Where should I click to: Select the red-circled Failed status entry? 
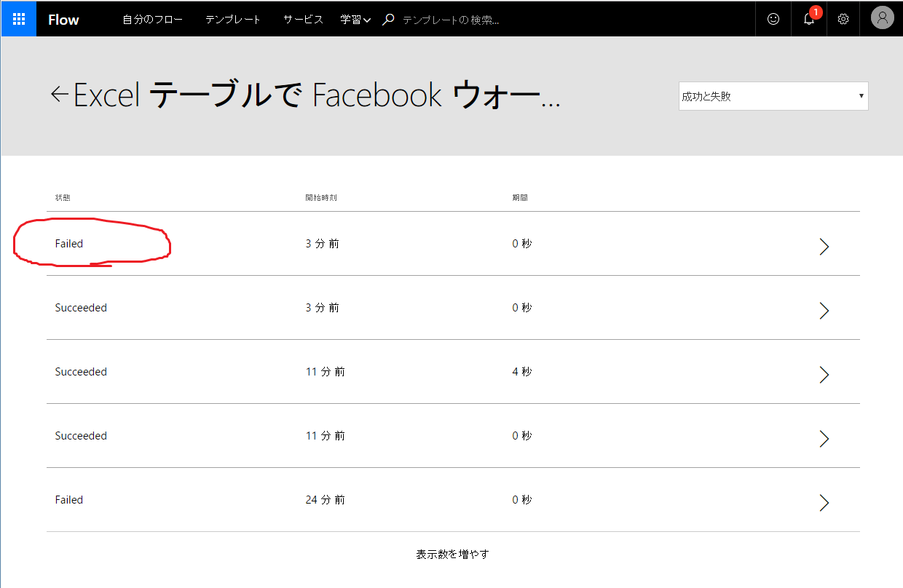pos(69,243)
